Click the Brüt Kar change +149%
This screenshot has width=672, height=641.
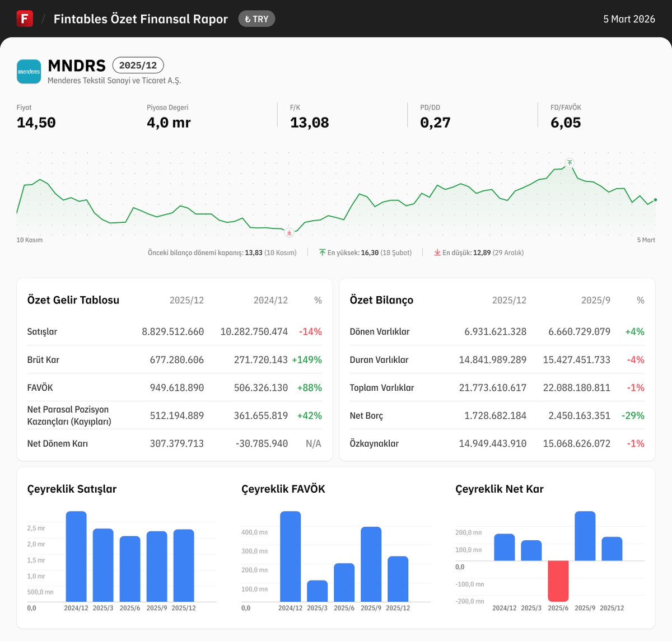(x=307, y=359)
